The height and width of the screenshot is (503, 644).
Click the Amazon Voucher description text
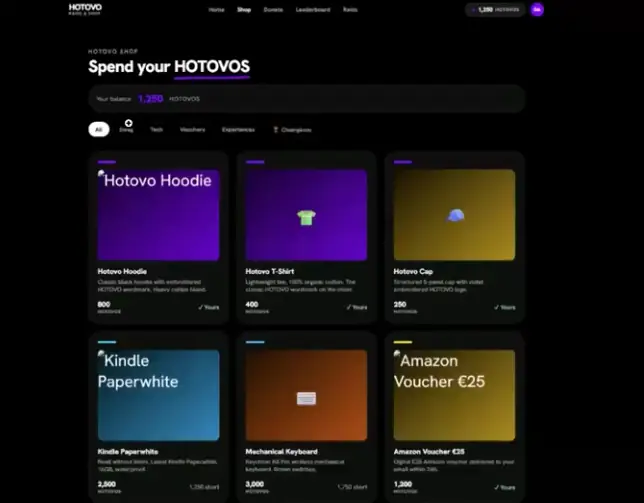click(453, 466)
